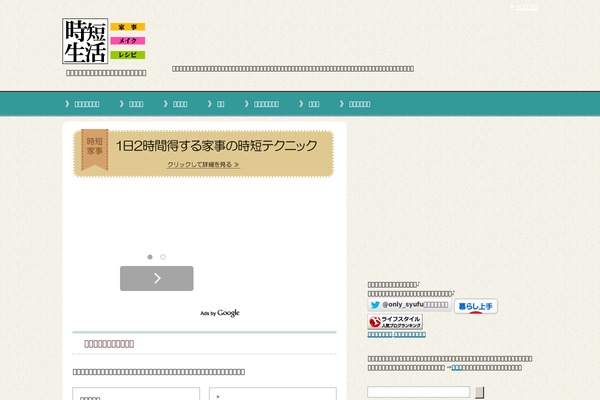Follow @only_syufu on the Twitter button
This screenshot has width=600, height=400.
pyautogui.click(x=409, y=305)
